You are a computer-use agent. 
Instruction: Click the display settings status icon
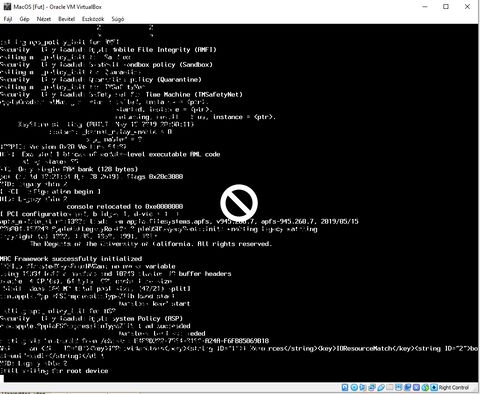398,387
